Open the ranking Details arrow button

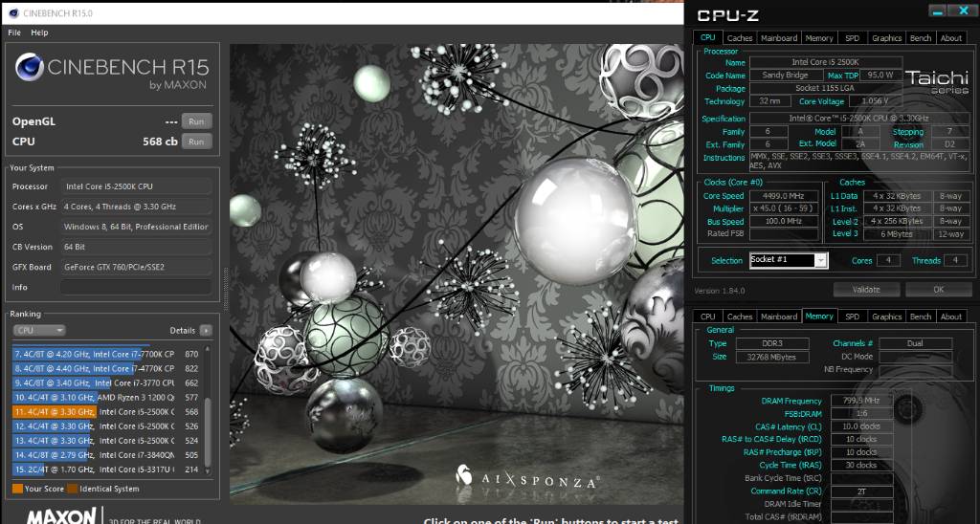(x=206, y=330)
